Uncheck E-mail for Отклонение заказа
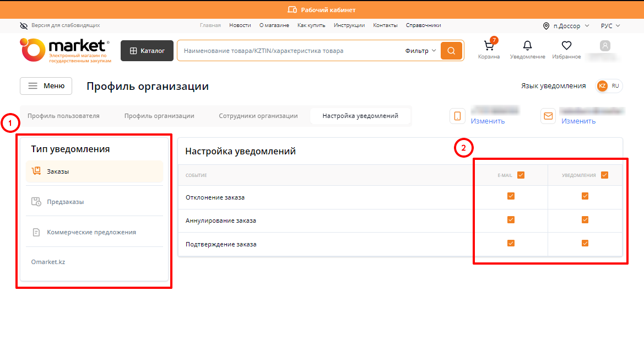Viewport: 644px width, 344px height. point(511,196)
